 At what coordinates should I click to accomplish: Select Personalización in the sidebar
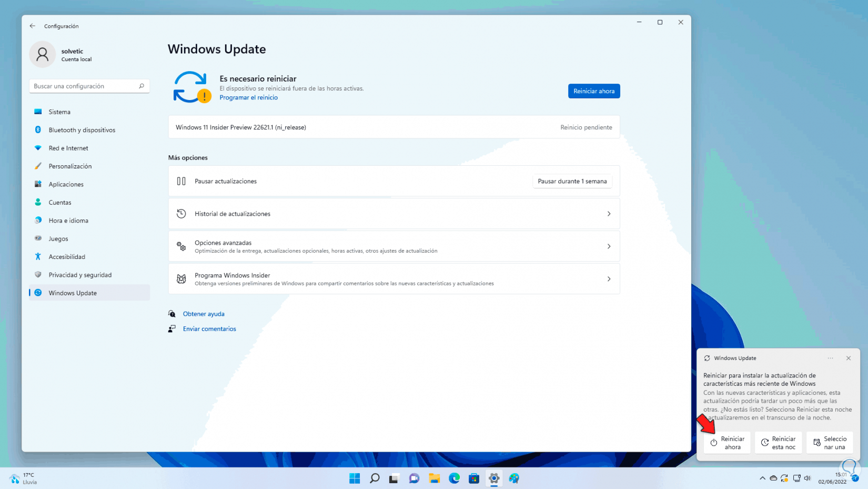(89, 166)
